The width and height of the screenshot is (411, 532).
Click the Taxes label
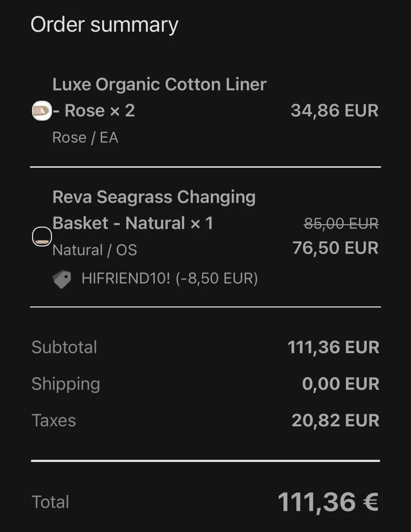[x=54, y=420]
